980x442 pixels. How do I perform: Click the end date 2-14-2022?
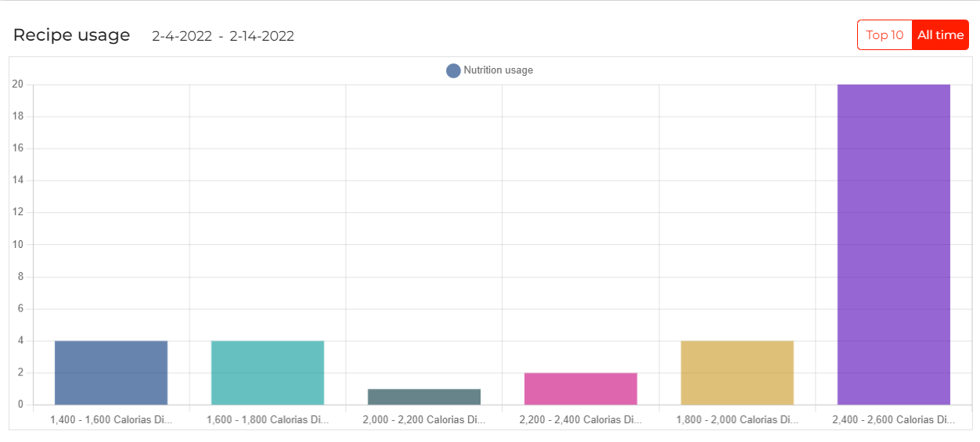pyautogui.click(x=261, y=36)
